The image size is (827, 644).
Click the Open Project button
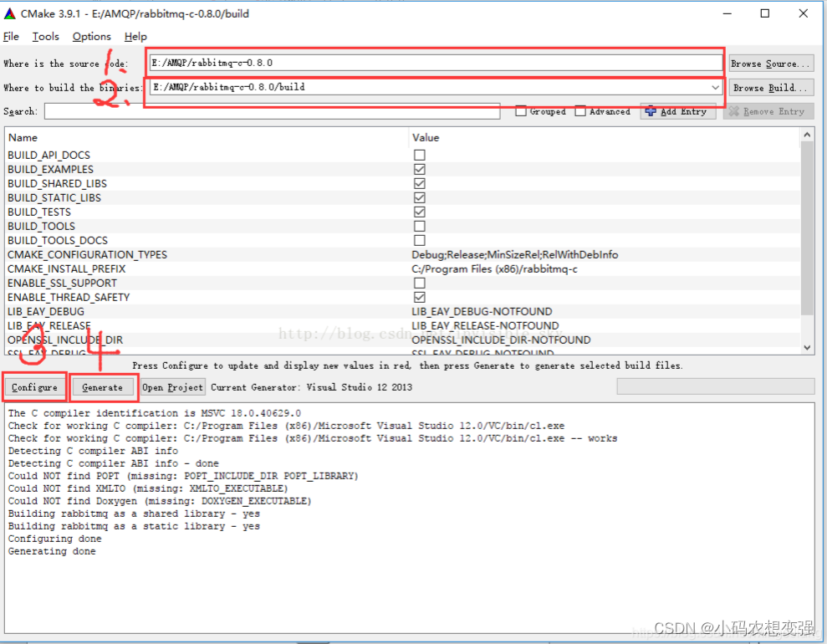tap(172, 387)
